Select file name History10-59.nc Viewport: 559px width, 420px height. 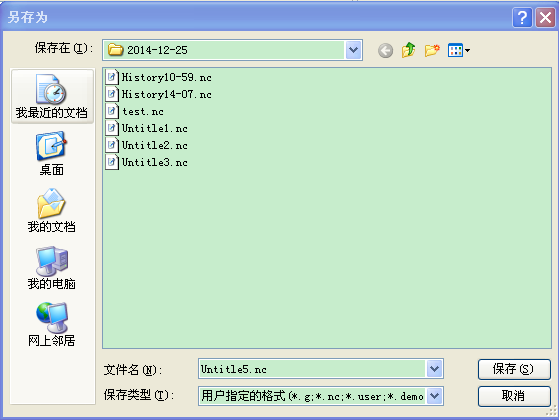pyautogui.click(x=166, y=77)
